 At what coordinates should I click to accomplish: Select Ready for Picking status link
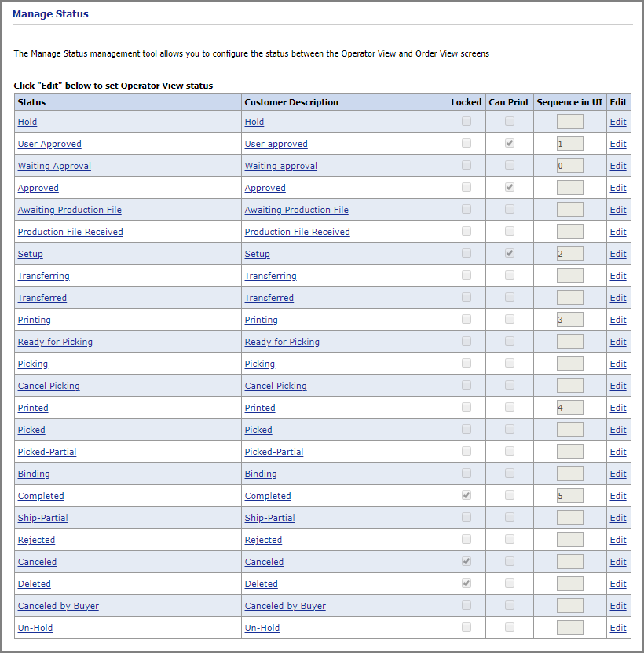click(55, 342)
